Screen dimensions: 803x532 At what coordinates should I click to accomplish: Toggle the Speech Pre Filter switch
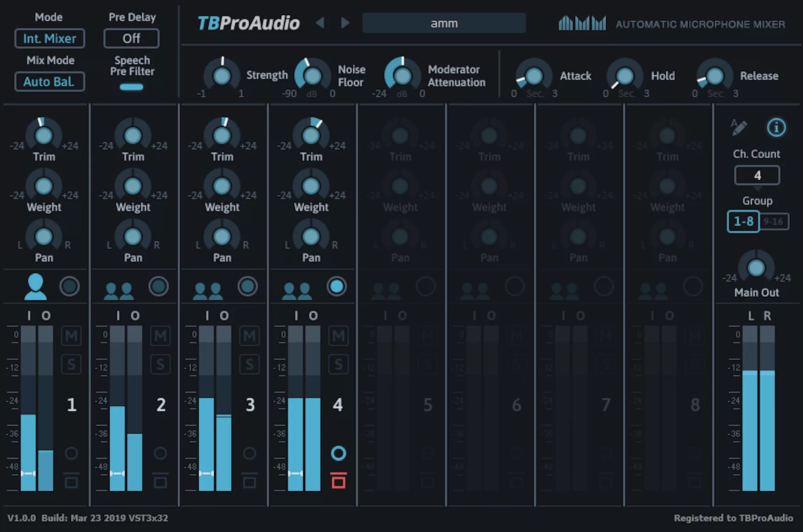coord(132,87)
